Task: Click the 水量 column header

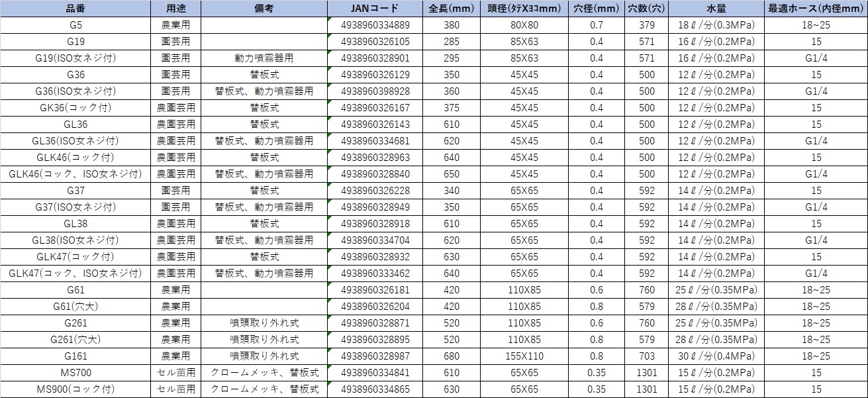Action: 716,9
